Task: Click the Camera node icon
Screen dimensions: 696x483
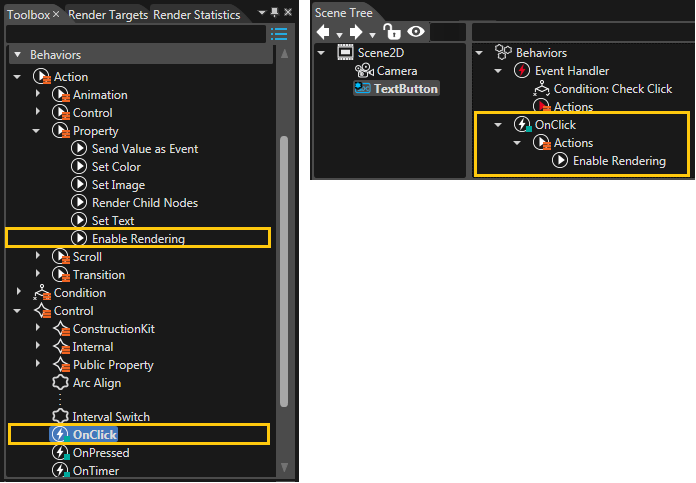Action: coord(364,71)
